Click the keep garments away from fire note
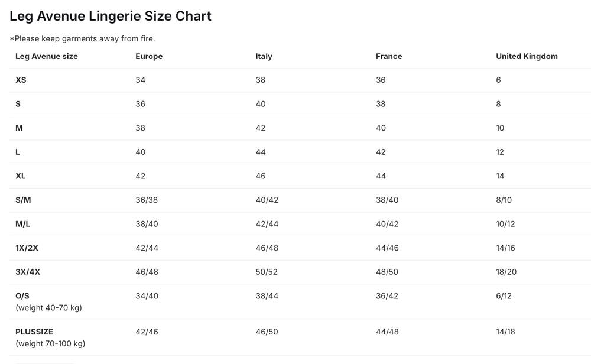 coord(83,39)
